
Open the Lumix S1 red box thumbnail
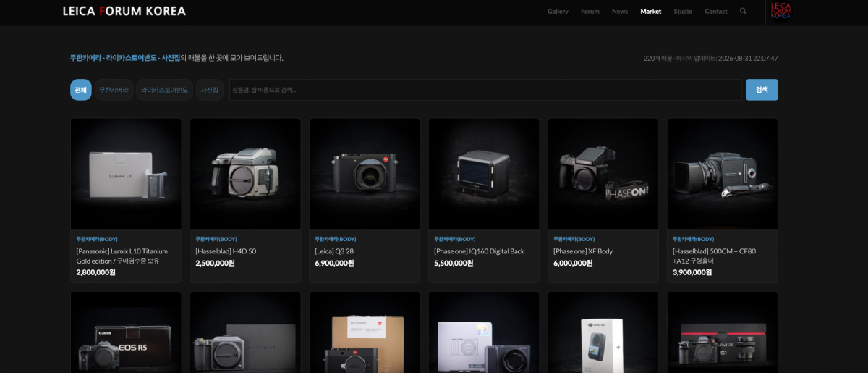click(x=723, y=332)
